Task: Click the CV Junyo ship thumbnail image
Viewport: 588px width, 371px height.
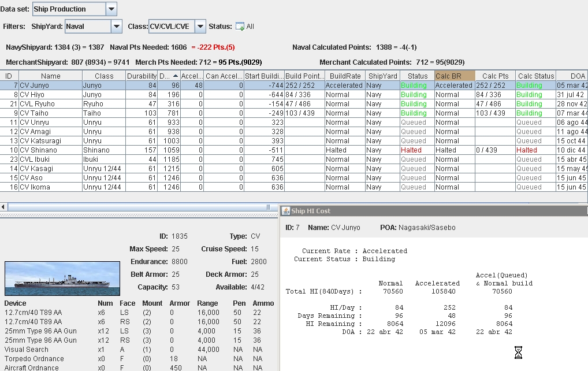Action: [x=62, y=279]
